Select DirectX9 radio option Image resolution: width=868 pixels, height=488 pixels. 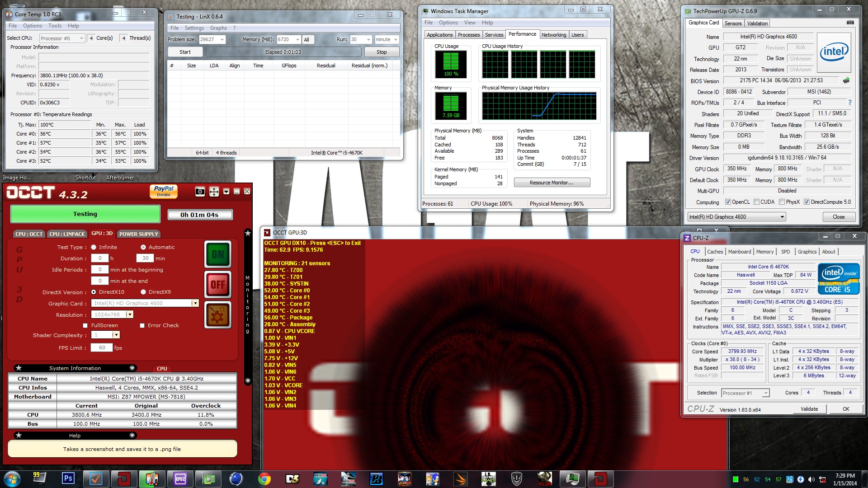point(143,292)
